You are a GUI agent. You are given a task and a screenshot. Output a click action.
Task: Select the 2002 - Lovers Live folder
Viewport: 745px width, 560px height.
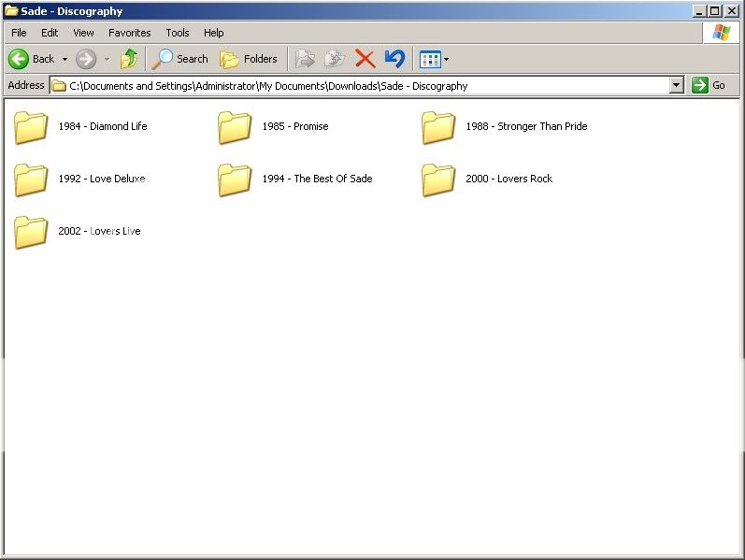click(x=32, y=232)
